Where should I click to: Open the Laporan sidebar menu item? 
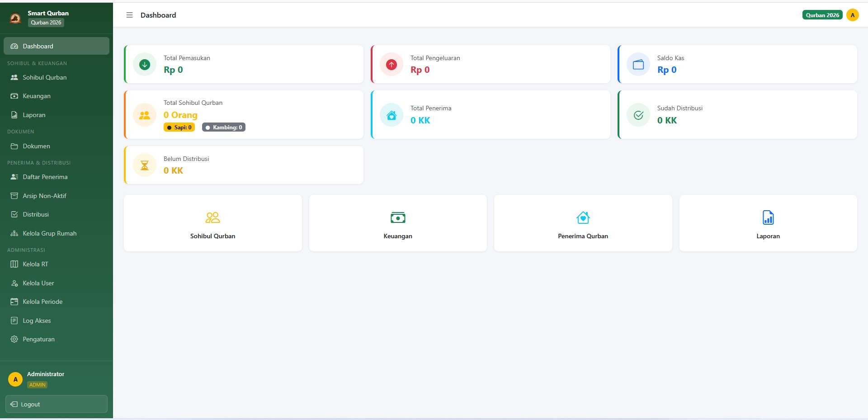(x=57, y=115)
